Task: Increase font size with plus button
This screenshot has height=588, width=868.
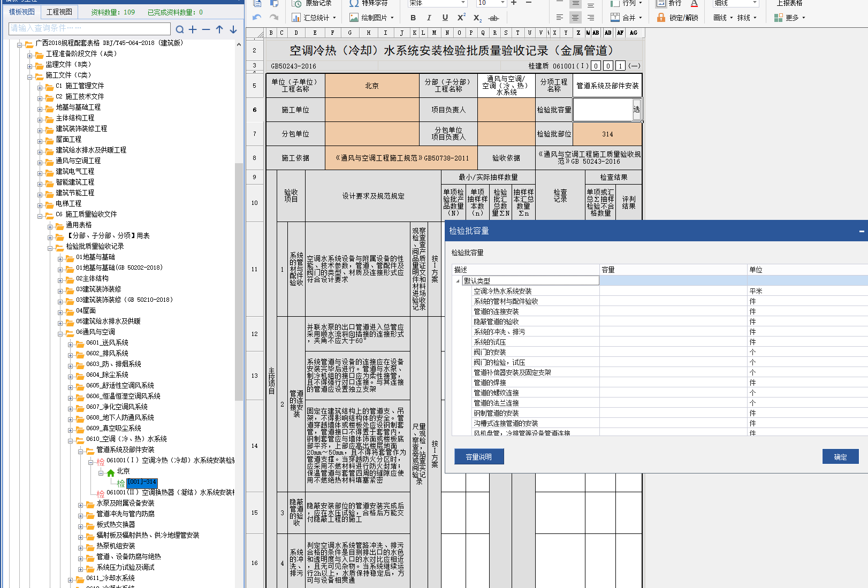Action: pos(514,3)
